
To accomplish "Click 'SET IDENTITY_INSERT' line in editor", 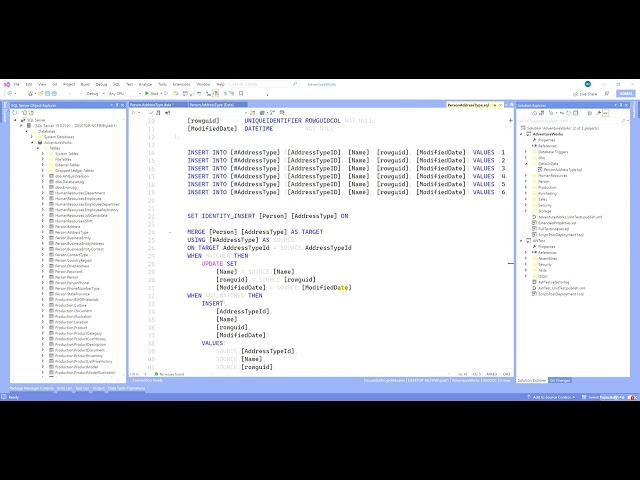I will tap(268, 216).
